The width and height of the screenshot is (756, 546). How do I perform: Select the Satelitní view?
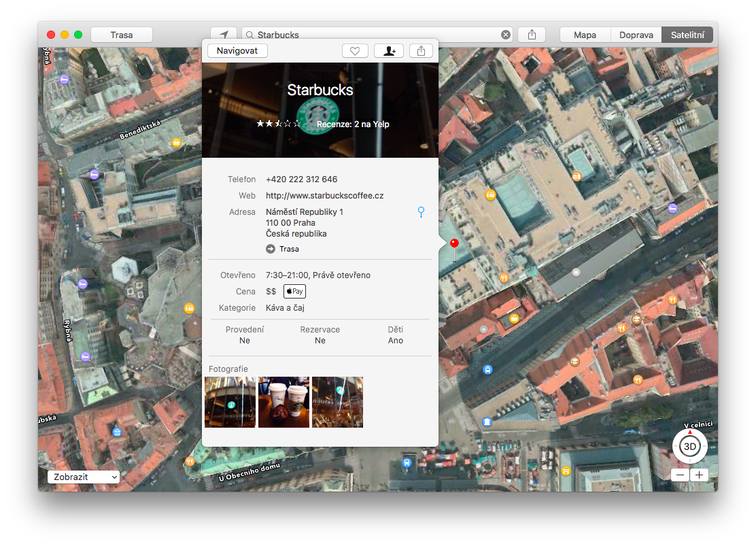[687, 35]
